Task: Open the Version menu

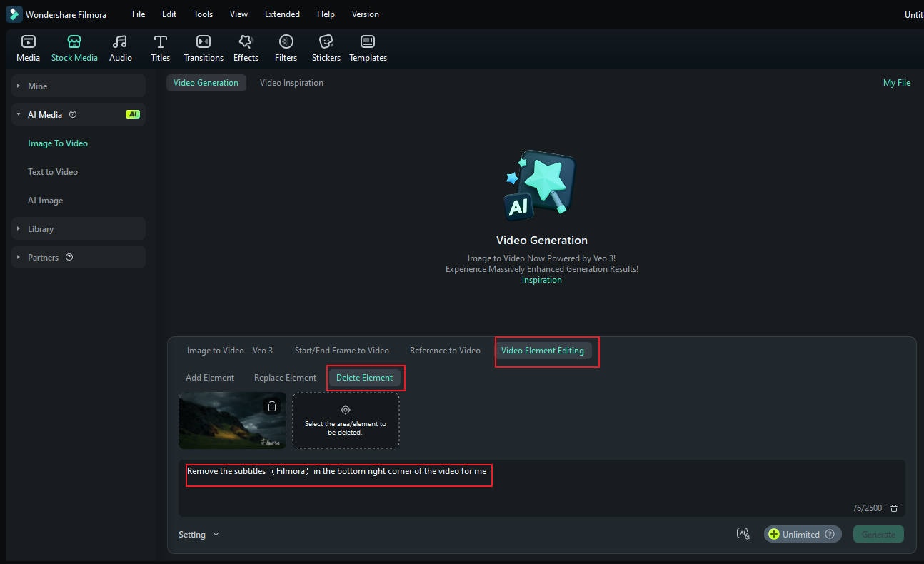Action: (x=366, y=14)
